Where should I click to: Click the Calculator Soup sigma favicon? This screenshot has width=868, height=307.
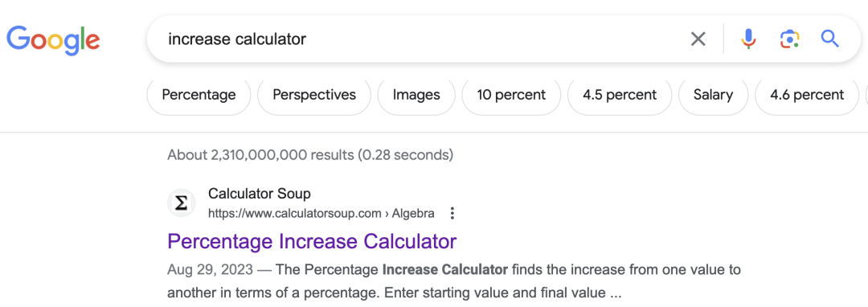point(182,203)
